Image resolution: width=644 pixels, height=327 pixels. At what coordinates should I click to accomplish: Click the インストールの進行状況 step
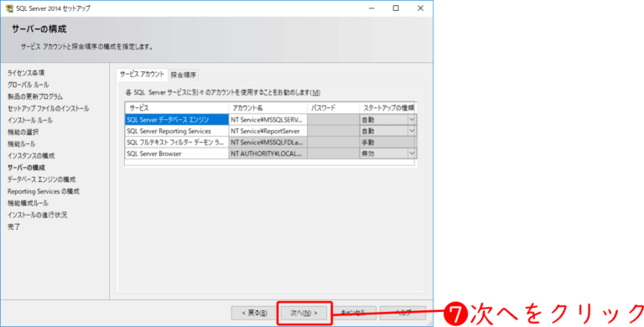pos(38,215)
